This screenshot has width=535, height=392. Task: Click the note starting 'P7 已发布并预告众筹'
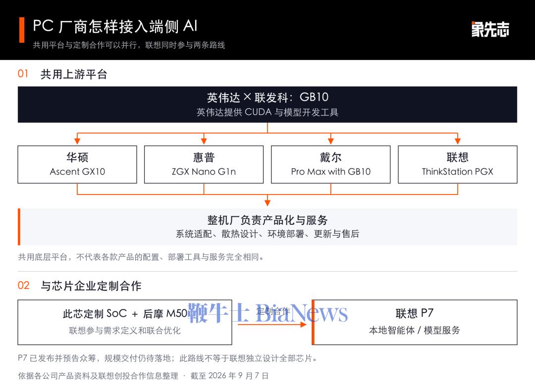(x=168, y=358)
